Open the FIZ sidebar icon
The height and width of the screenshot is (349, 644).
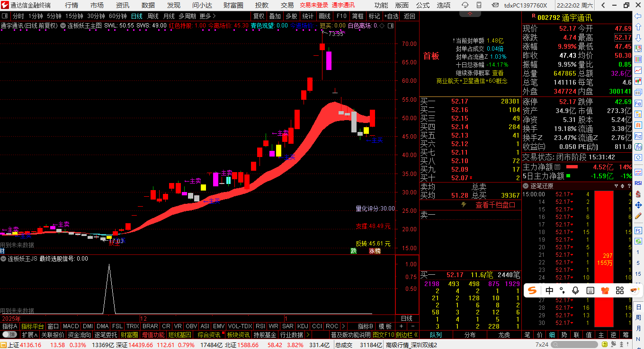pos(638,135)
